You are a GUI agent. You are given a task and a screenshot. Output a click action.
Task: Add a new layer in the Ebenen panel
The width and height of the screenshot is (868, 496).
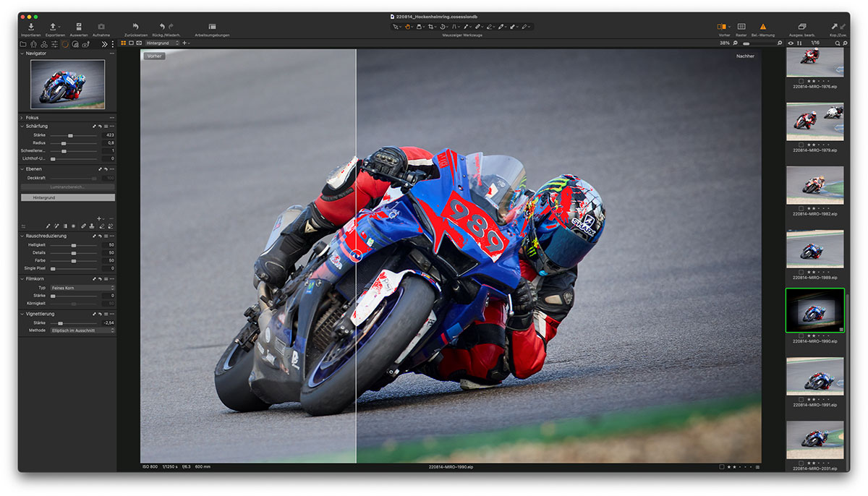point(99,218)
